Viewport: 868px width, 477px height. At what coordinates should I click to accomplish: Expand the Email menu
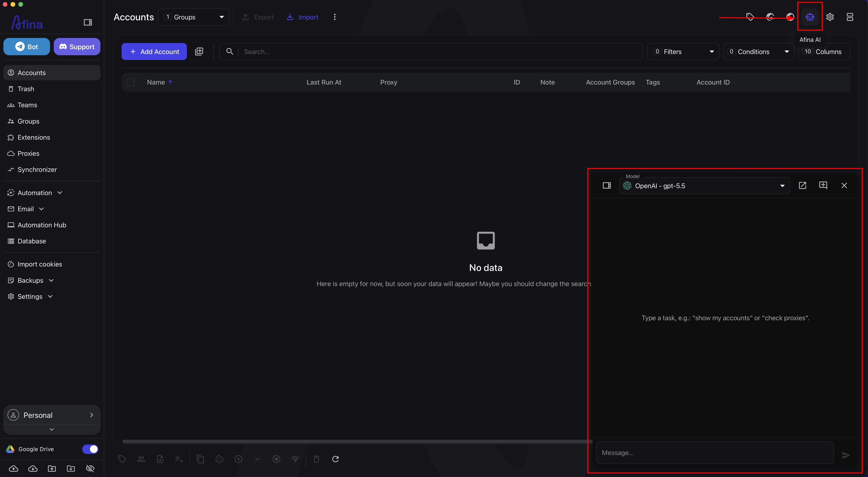pyautogui.click(x=26, y=209)
